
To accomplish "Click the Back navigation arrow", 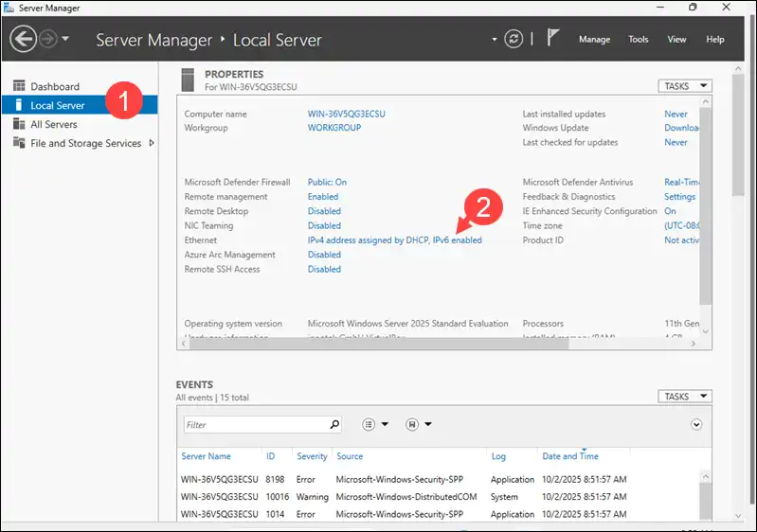I will [23, 39].
